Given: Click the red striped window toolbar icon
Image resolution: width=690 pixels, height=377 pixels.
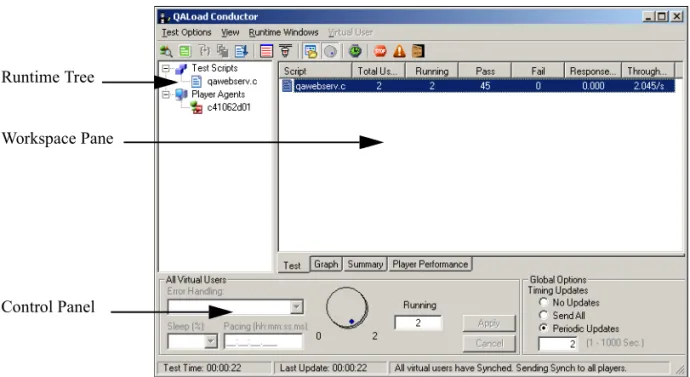Looking at the screenshot, I should (266, 51).
